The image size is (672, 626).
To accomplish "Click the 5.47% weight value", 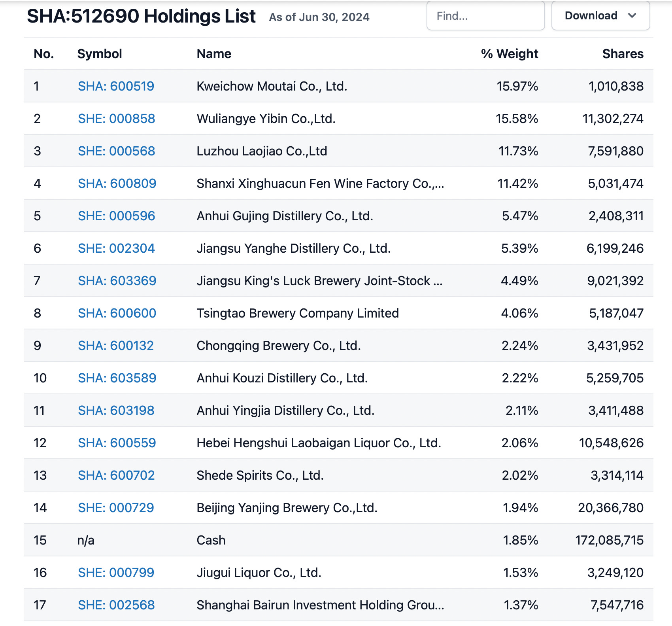I will [x=520, y=216].
